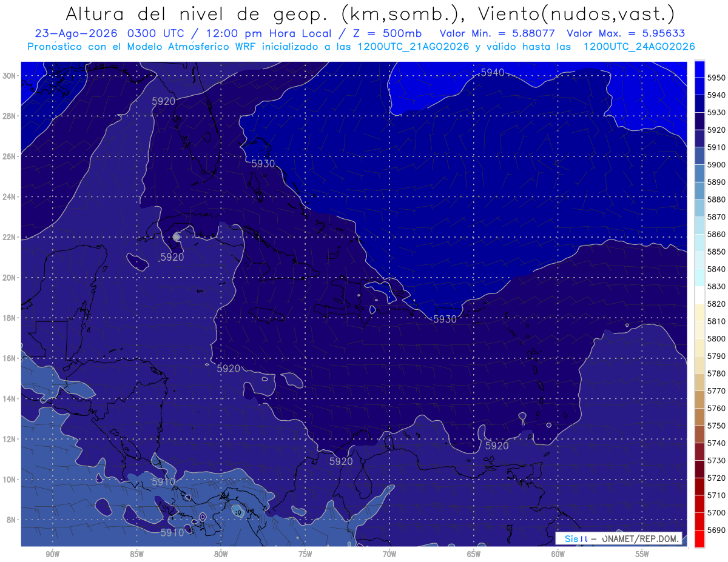Click the 5950 colorbar legend value
The image size is (728, 562).
click(716, 78)
